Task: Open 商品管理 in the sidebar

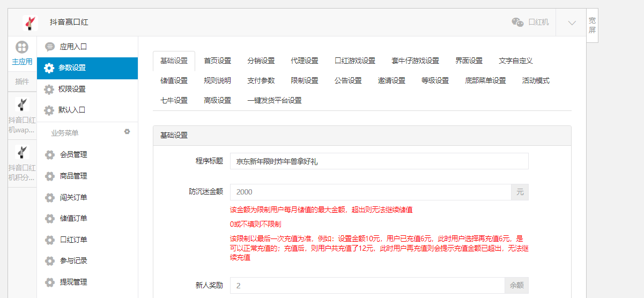Action: click(x=73, y=176)
